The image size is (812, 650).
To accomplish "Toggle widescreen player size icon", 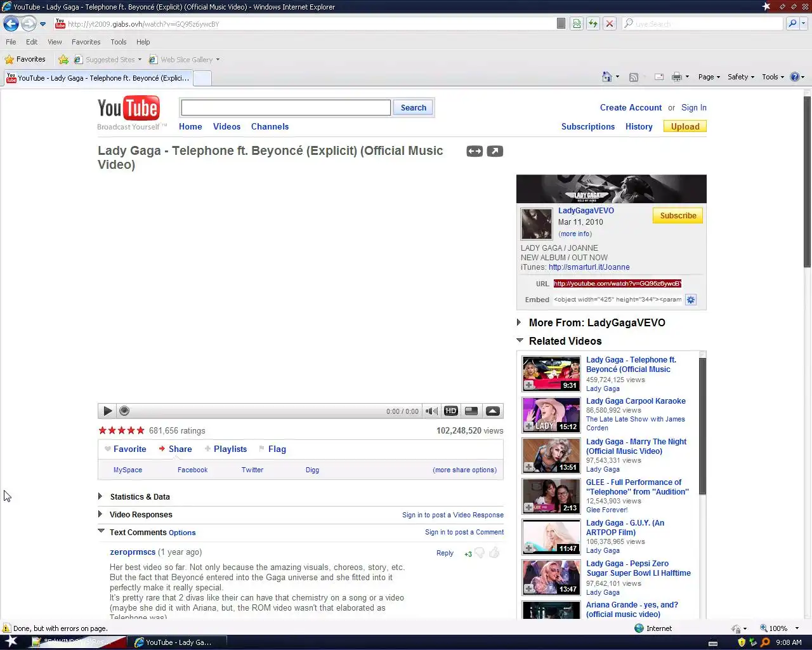I will [x=475, y=151].
